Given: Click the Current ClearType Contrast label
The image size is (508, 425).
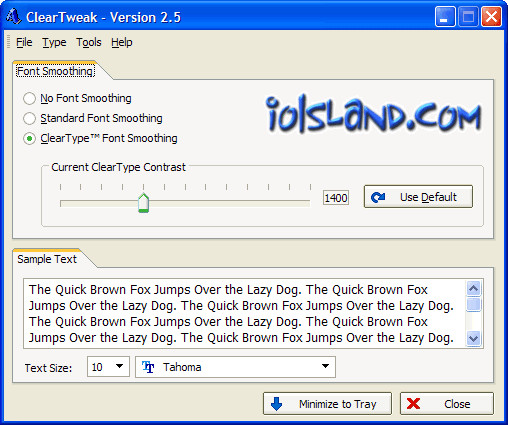Looking at the screenshot, I should (x=118, y=167).
